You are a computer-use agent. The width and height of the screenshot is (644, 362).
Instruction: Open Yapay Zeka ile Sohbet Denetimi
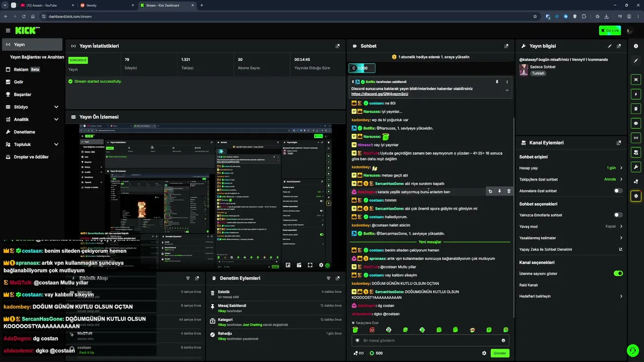click(571, 249)
